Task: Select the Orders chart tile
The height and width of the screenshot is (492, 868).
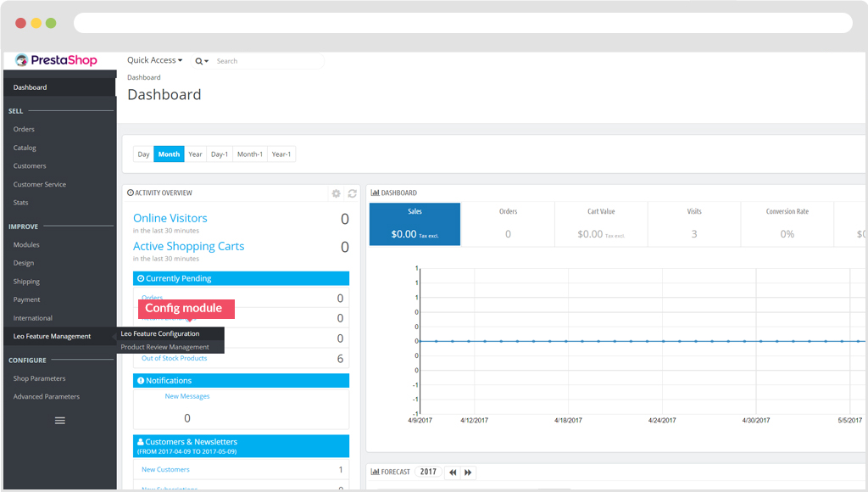Action: [508, 224]
